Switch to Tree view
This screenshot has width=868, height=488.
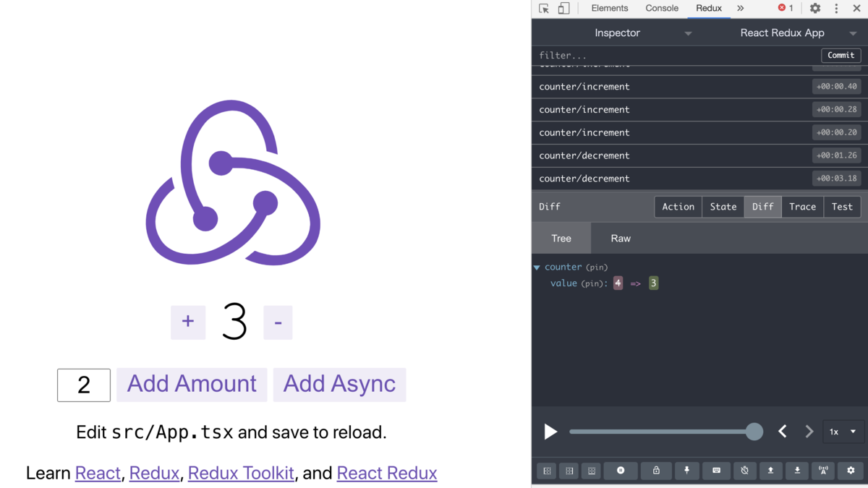coord(561,238)
